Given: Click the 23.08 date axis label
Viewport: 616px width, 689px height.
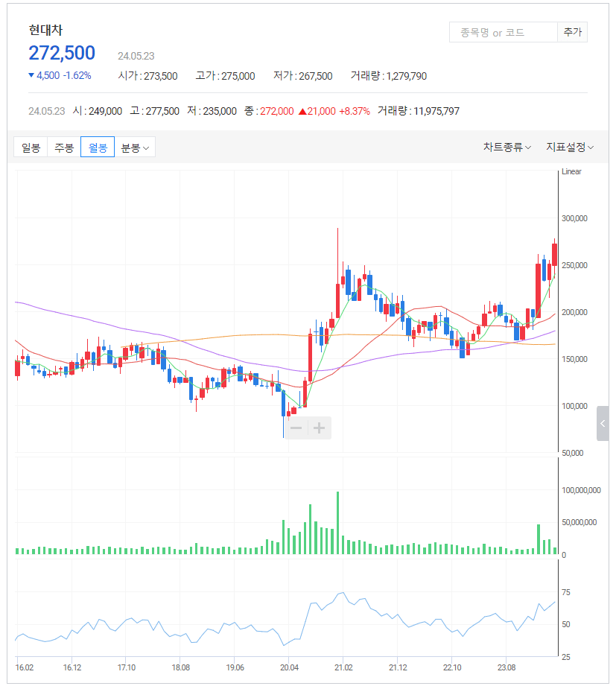Looking at the screenshot, I should pos(507,667).
